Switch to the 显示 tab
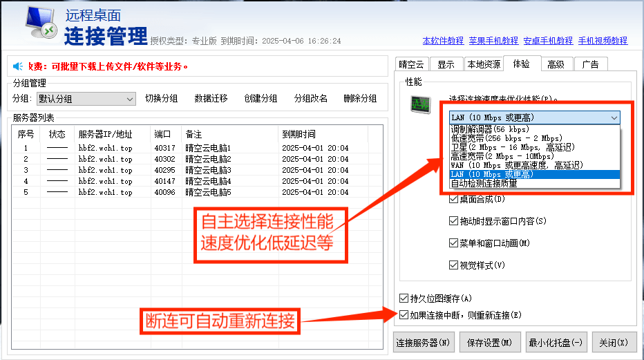 tap(446, 65)
